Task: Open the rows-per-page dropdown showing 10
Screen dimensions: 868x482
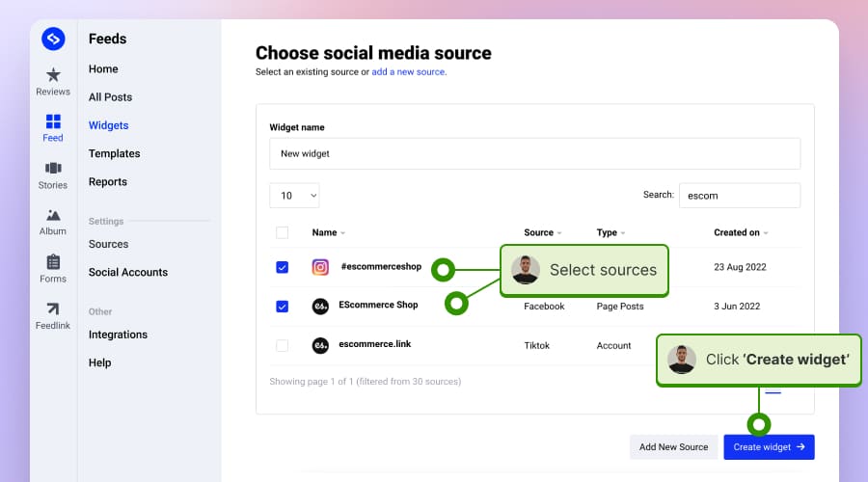Action: (294, 196)
